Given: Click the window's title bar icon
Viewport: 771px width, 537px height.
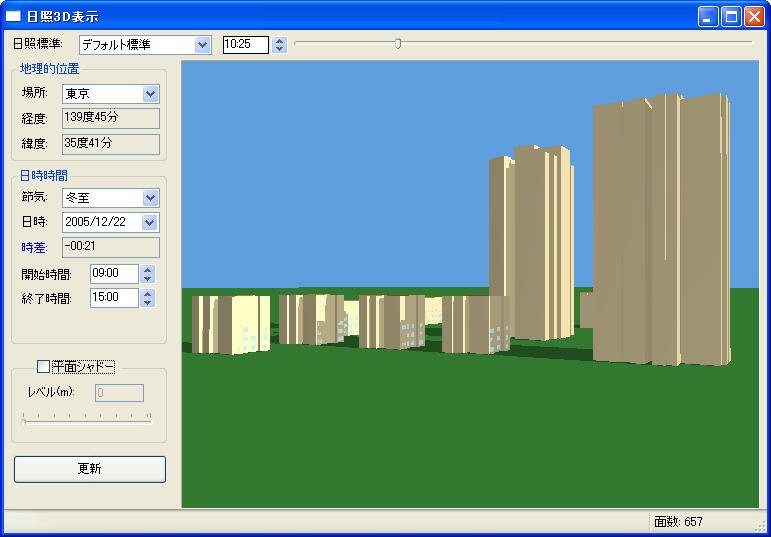Looking at the screenshot, I should [13, 16].
